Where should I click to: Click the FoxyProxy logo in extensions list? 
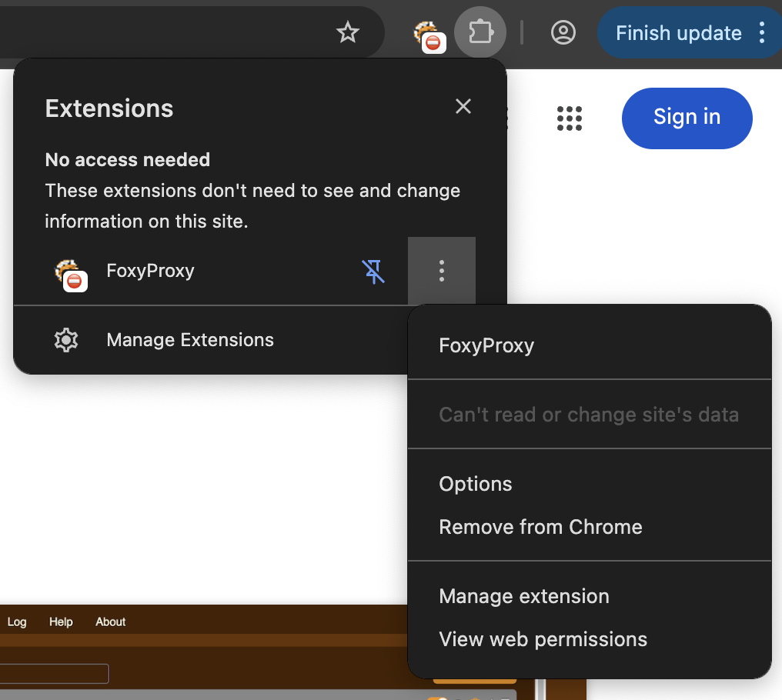pyautogui.click(x=69, y=272)
